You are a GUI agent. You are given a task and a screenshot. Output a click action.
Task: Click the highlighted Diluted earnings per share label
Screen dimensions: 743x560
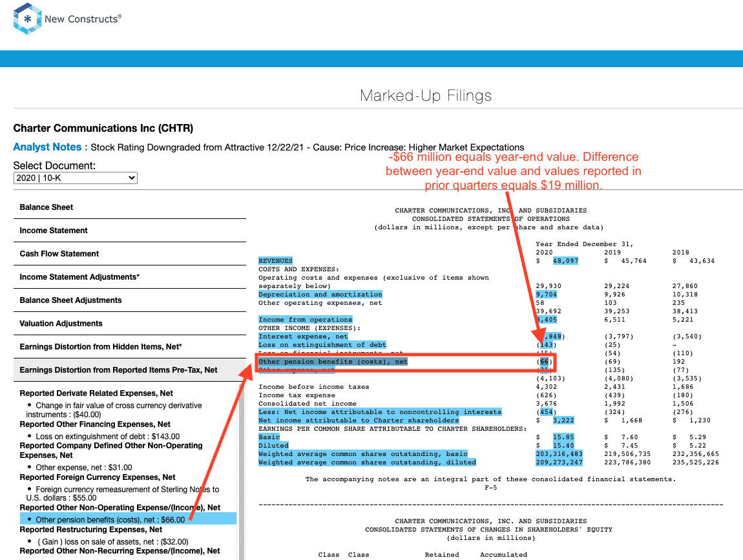pyautogui.click(x=273, y=445)
